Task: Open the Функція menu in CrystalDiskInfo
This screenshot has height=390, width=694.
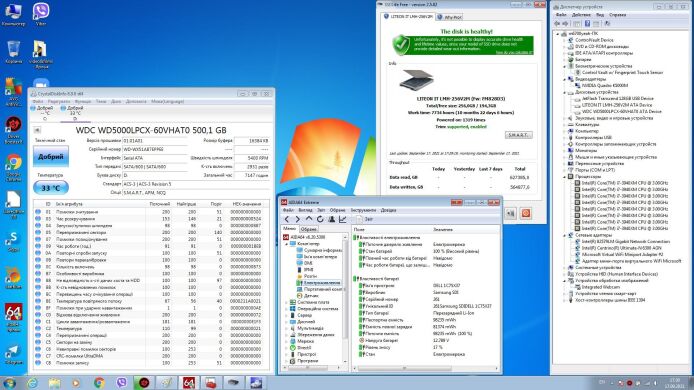Action: coord(83,101)
